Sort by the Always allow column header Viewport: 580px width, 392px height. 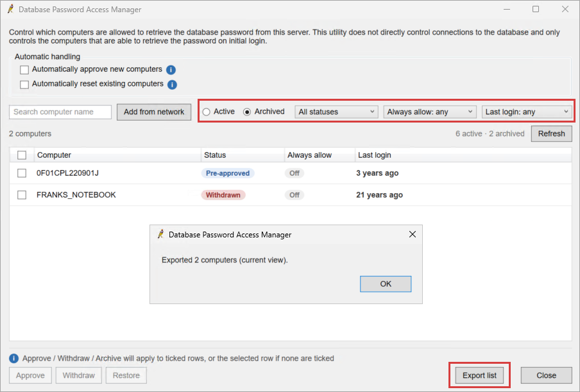(320, 155)
